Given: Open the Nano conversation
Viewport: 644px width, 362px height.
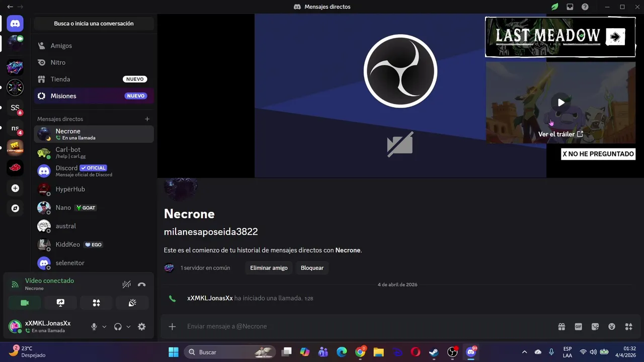Looking at the screenshot, I should coord(94,208).
